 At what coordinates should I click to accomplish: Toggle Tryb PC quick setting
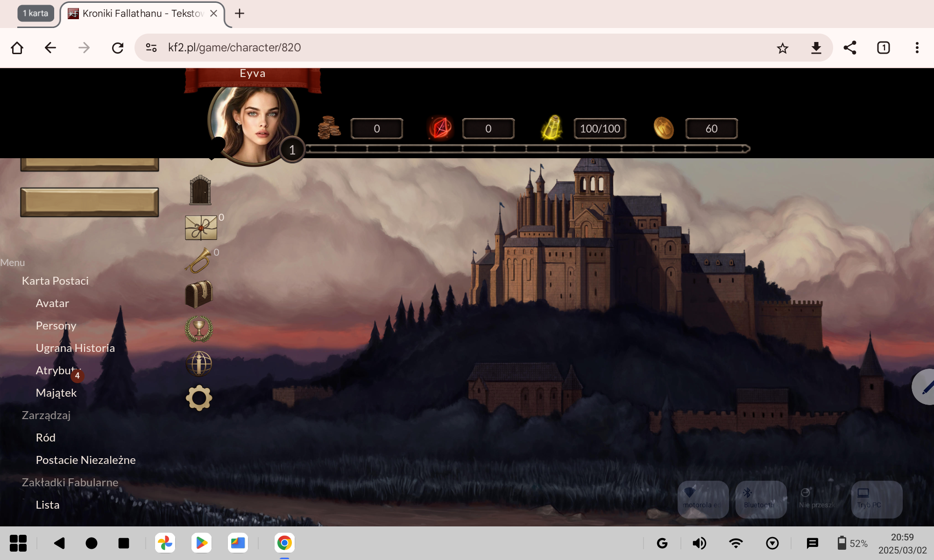[x=876, y=499]
